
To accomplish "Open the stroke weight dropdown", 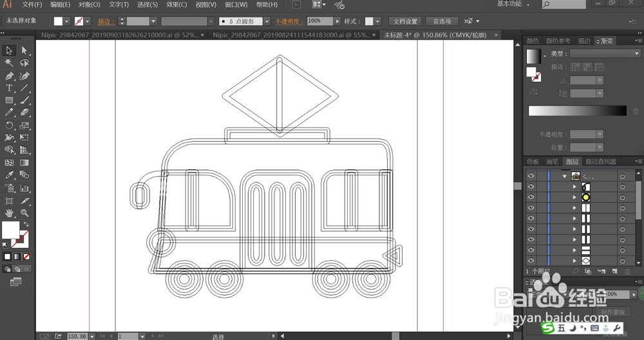I will pyautogui.click(x=153, y=21).
